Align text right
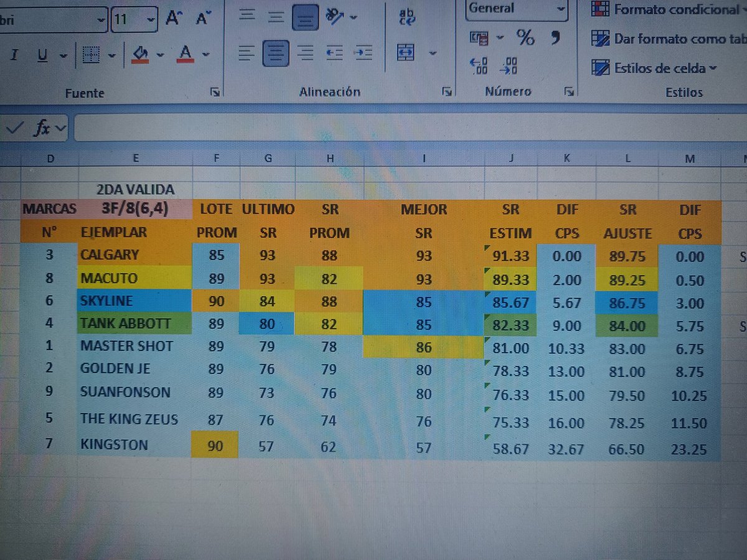Viewport: 747px width, 560px height. click(x=305, y=54)
